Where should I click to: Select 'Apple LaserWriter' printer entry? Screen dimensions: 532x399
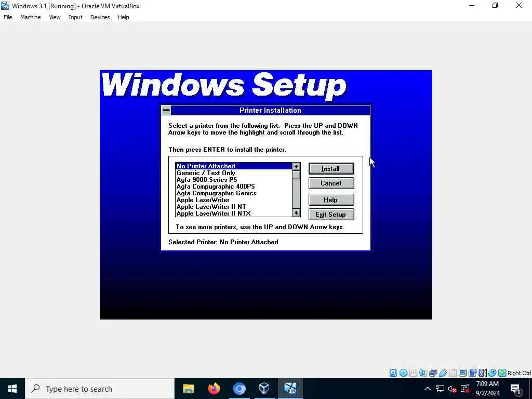[x=233, y=200]
